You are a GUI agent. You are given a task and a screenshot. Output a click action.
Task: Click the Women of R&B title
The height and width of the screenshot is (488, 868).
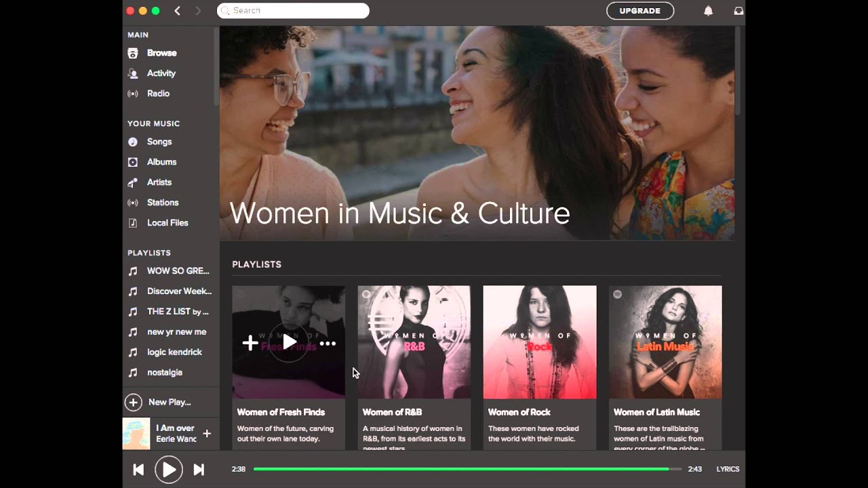click(392, 412)
